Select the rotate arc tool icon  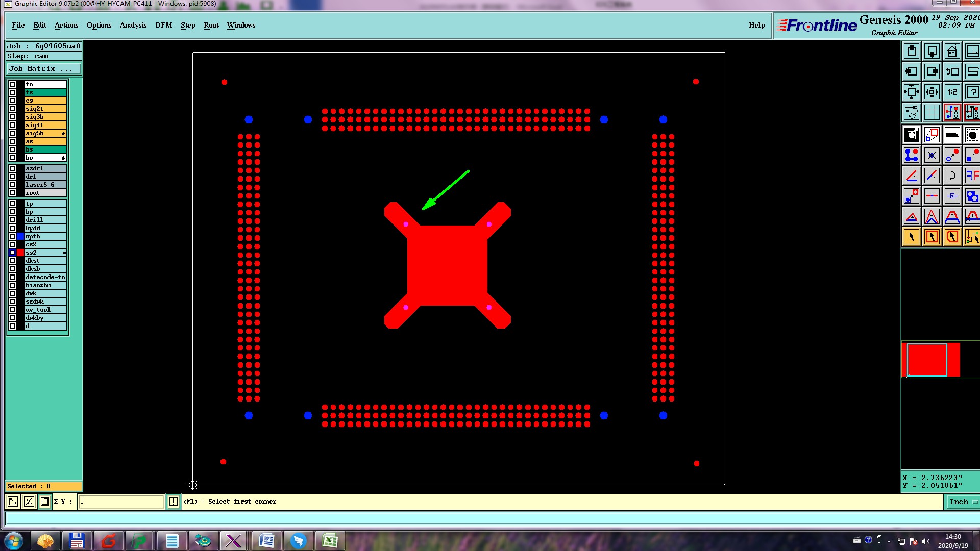coord(952,176)
